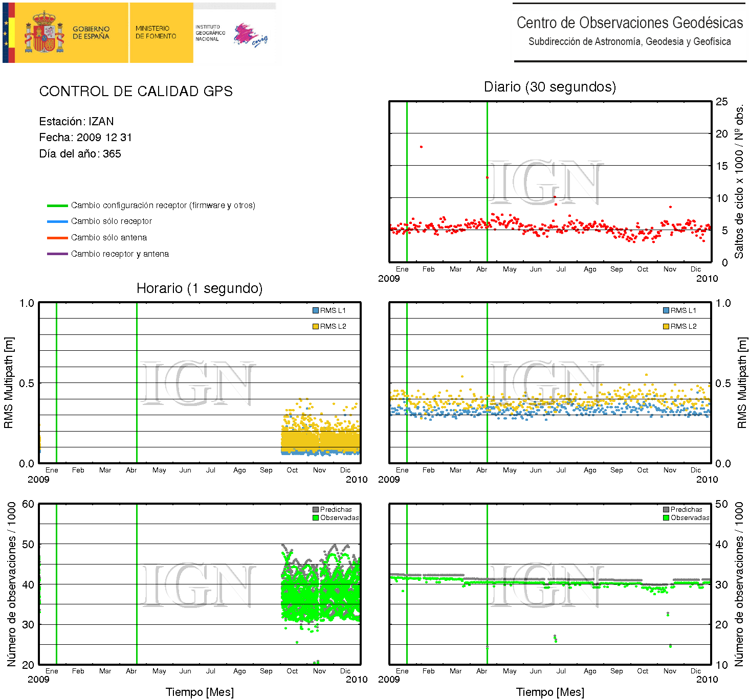
Task: Click the EU stars flag strip
Action: pos(6,33)
